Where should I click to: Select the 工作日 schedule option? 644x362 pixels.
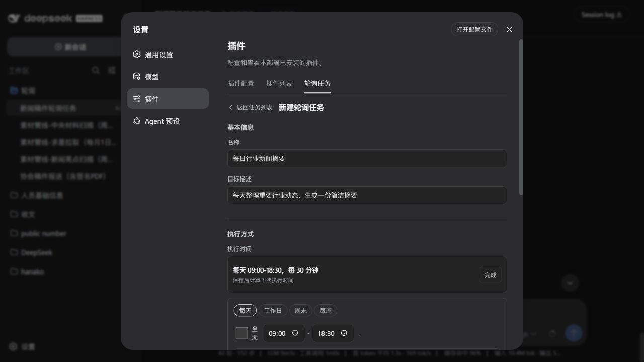click(x=273, y=311)
